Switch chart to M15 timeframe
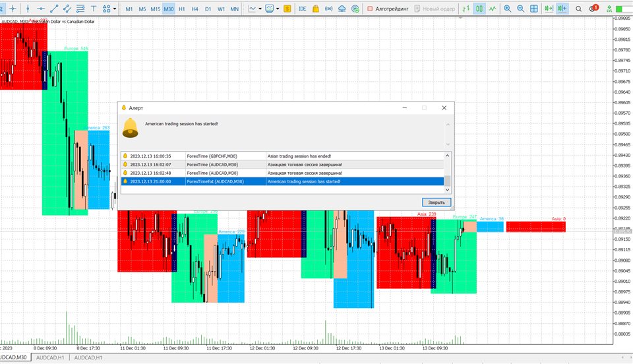 156,9
